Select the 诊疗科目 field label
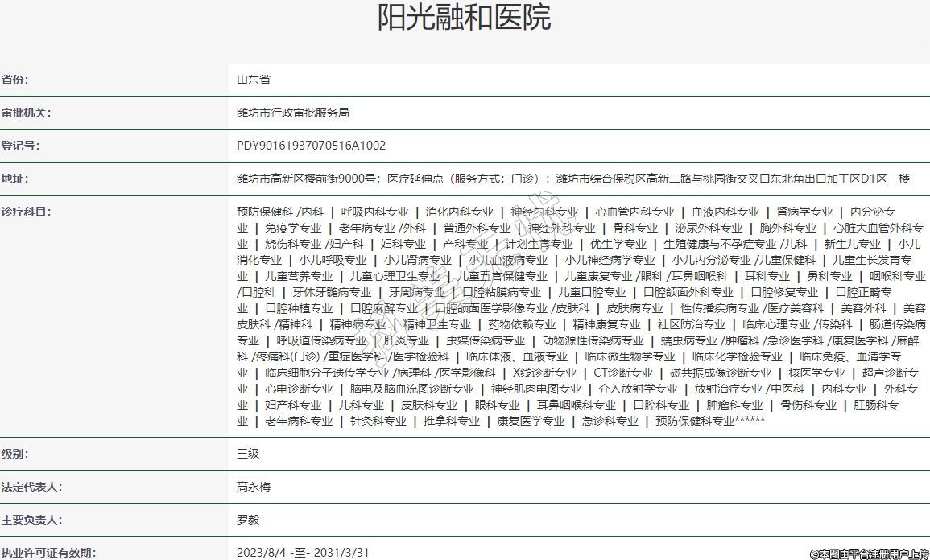 pyautogui.click(x=26, y=212)
